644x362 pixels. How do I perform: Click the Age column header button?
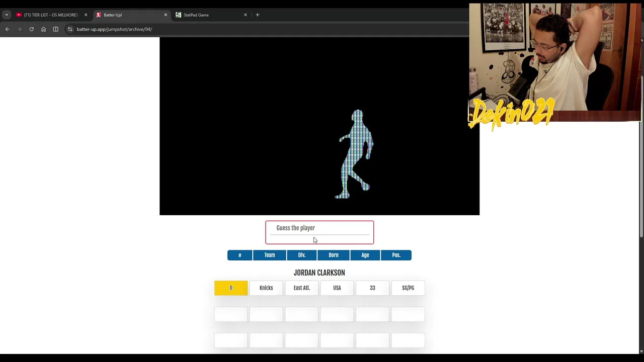365,255
